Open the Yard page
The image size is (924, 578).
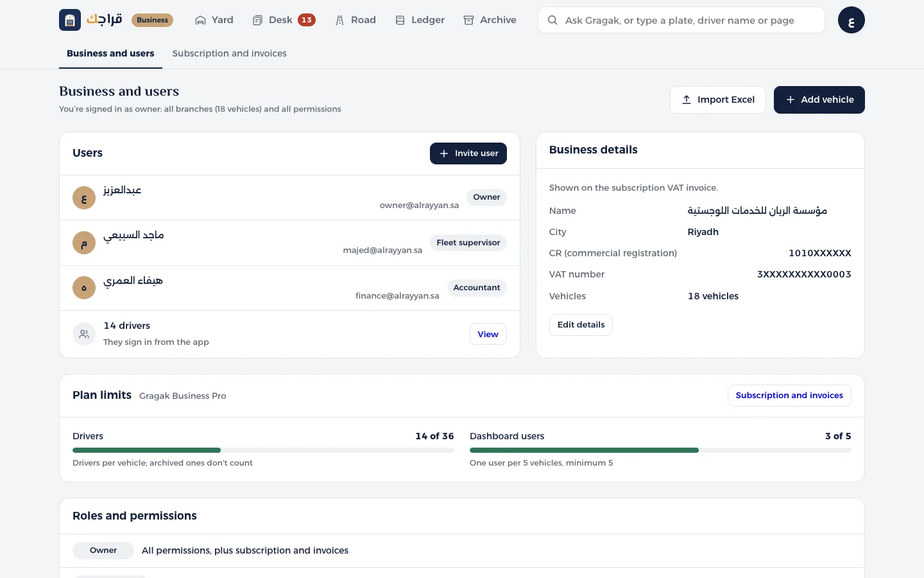pos(214,20)
